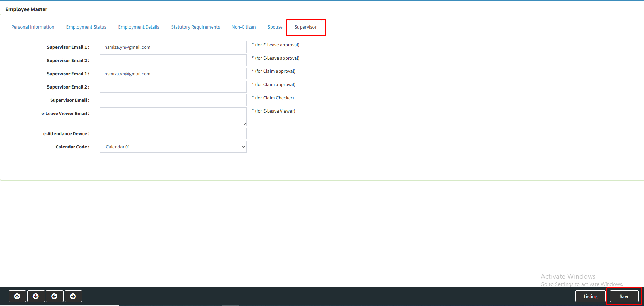Focus Supervisor Email 2 field for Claim approval

(x=173, y=87)
